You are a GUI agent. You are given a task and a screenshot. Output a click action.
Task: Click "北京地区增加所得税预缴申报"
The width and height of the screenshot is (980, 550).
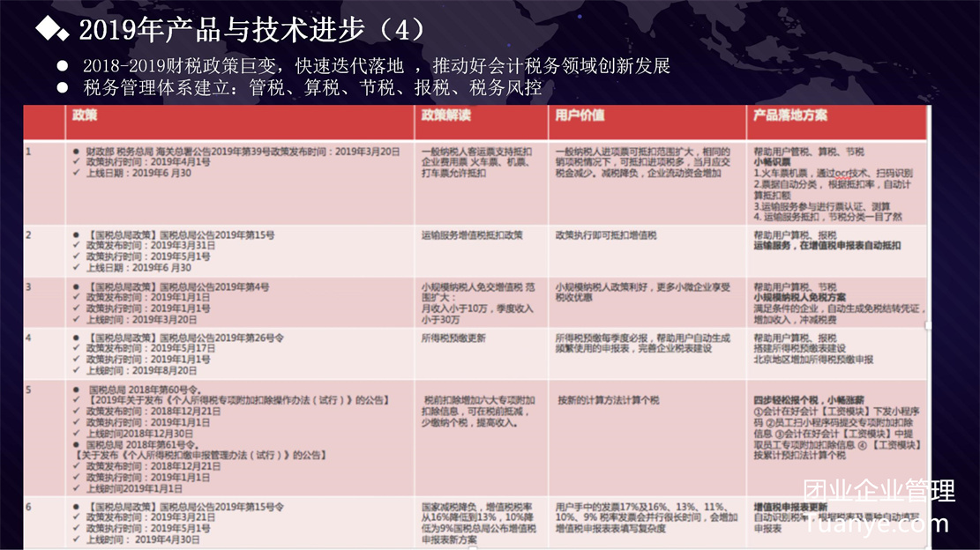(813, 360)
